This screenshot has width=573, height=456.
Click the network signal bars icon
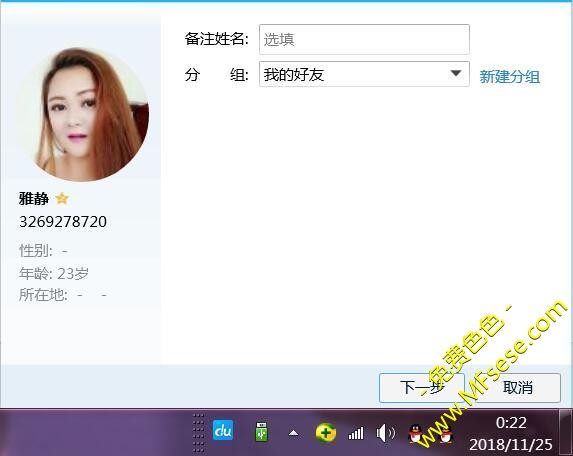pos(356,433)
